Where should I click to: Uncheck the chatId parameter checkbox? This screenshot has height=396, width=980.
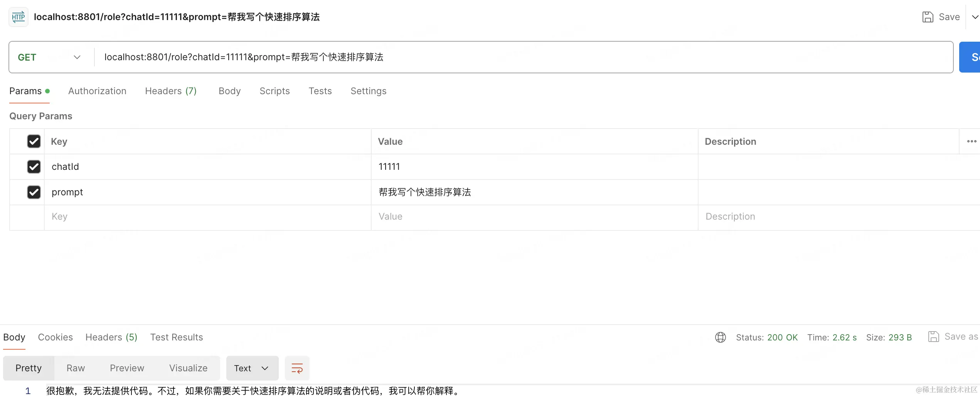point(34,167)
